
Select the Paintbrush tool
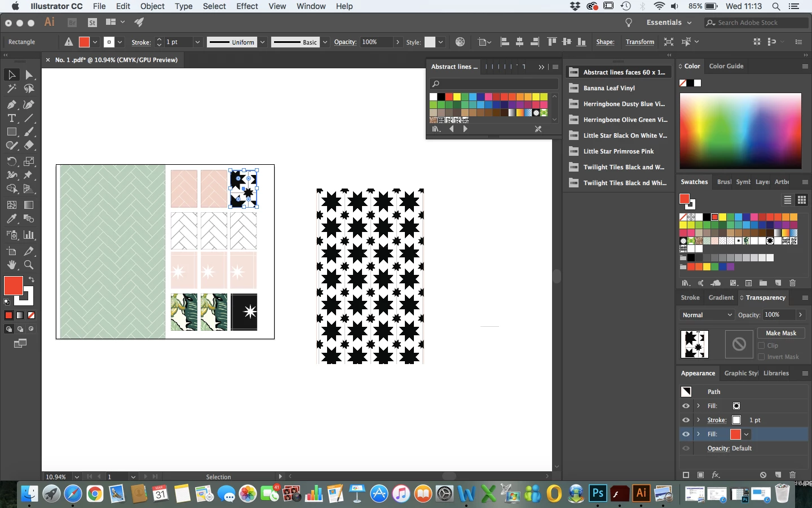tap(29, 132)
